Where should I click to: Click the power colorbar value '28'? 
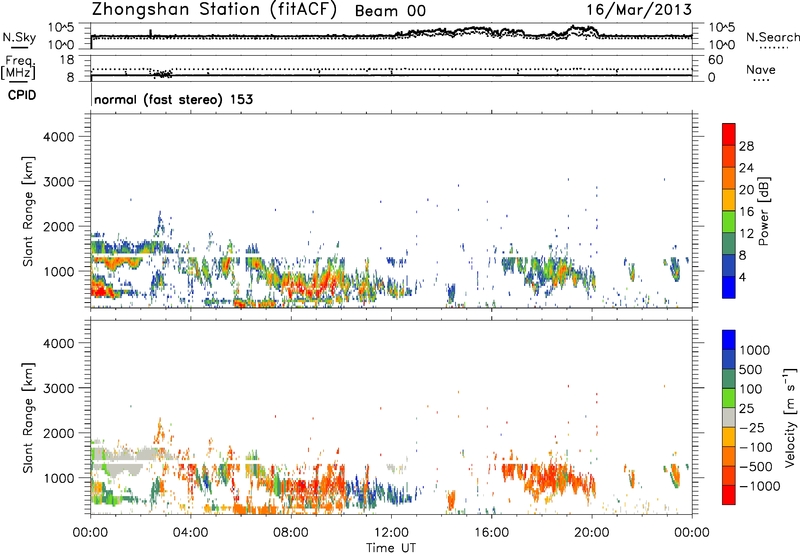pos(746,146)
